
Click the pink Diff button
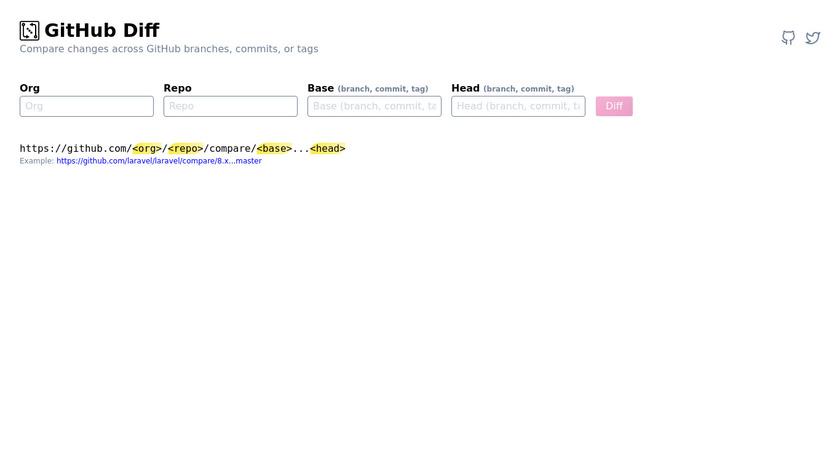click(614, 106)
